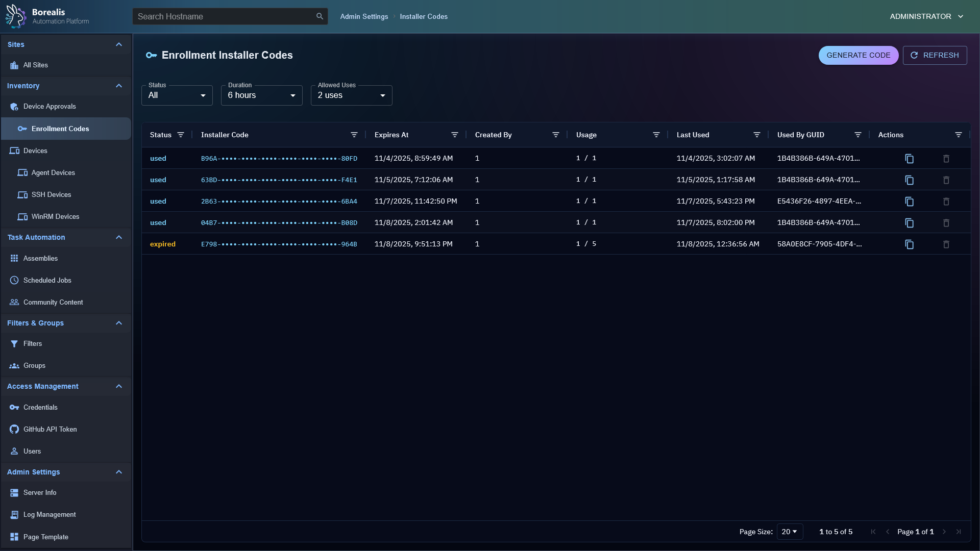The height and width of the screenshot is (551, 980).
Task: Focus the Search Hostname field
Action: pos(225,16)
